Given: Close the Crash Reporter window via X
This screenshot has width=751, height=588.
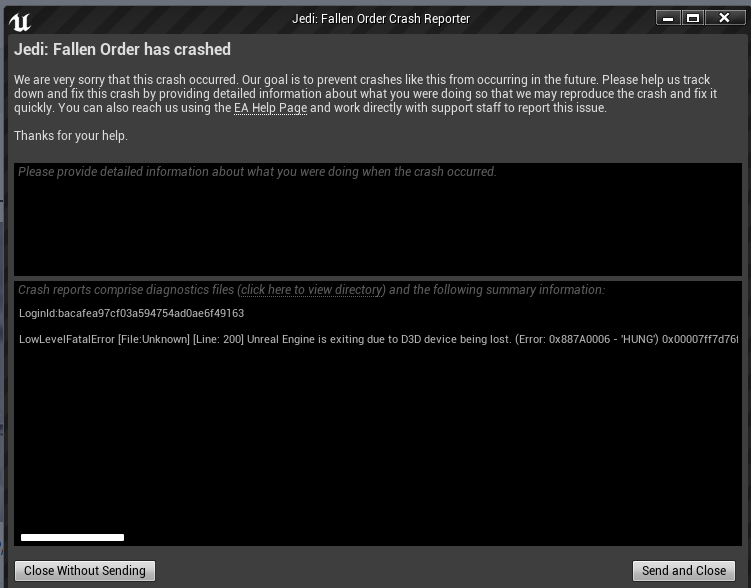Looking at the screenshot, I should (725, 18).
